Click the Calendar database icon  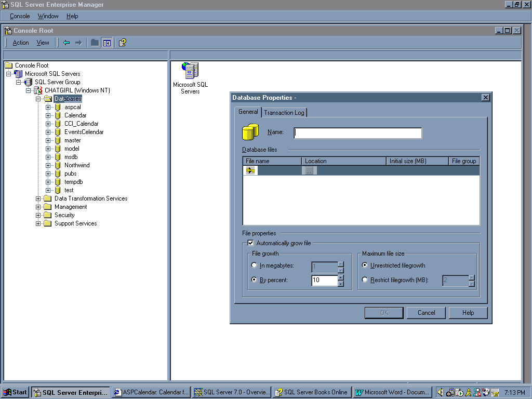[x=58, y=115]
